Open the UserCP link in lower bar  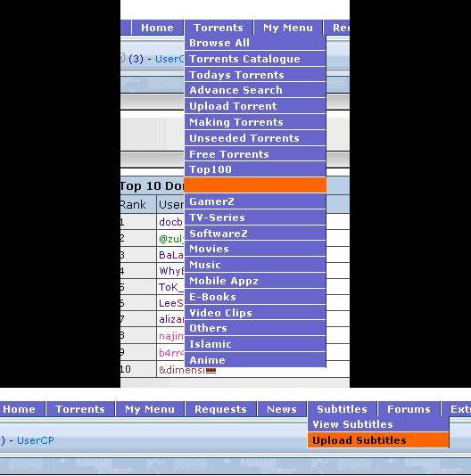pyautogui.click(x=36, y=440)
